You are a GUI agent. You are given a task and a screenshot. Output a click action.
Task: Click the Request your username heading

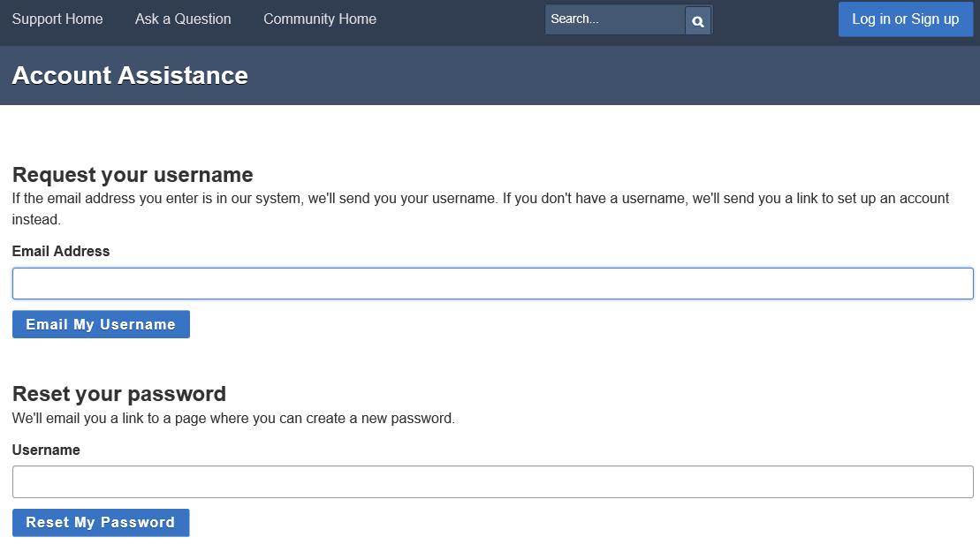(x=133, y=174)
